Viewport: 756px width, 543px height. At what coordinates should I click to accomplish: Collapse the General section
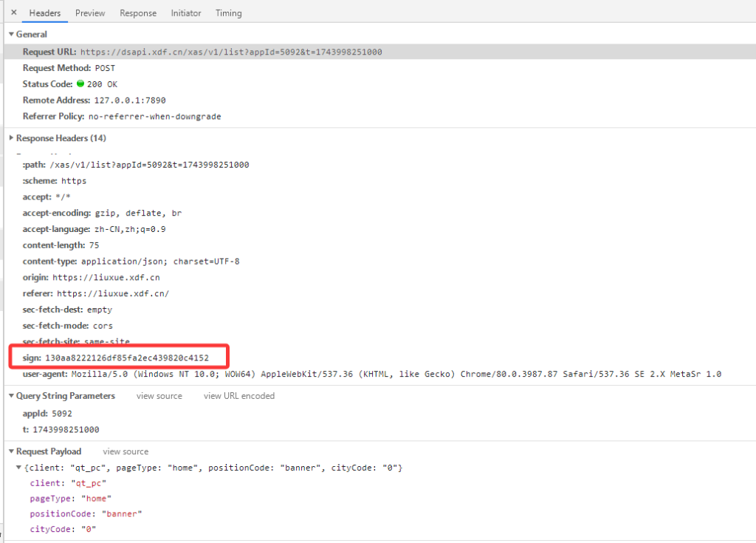point(11,35)
